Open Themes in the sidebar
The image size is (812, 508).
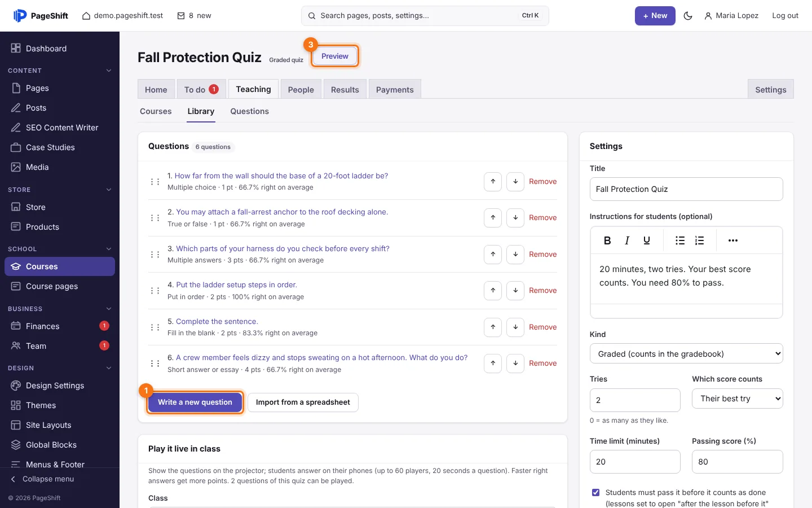click(x=60, y=405)
